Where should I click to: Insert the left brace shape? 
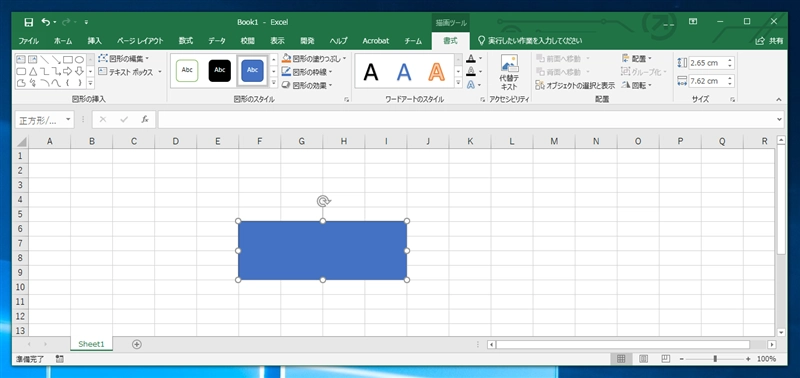(68, 83)
